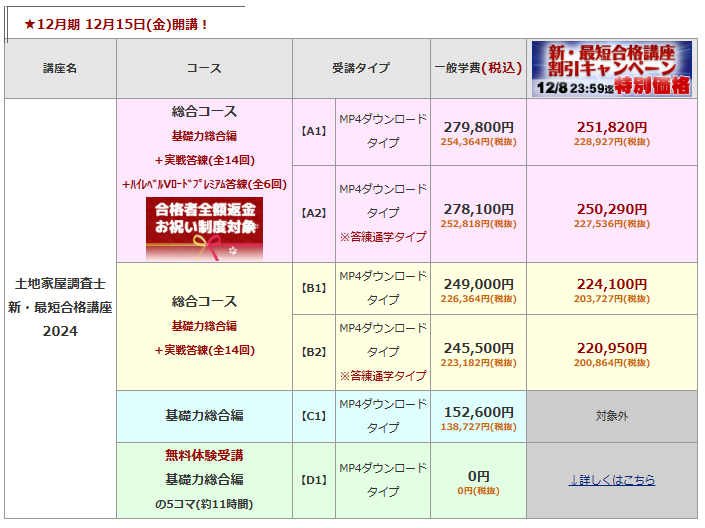Click the 受講タイプ column header
Viewport: 705px width, 528px height.
pos(361,68)
